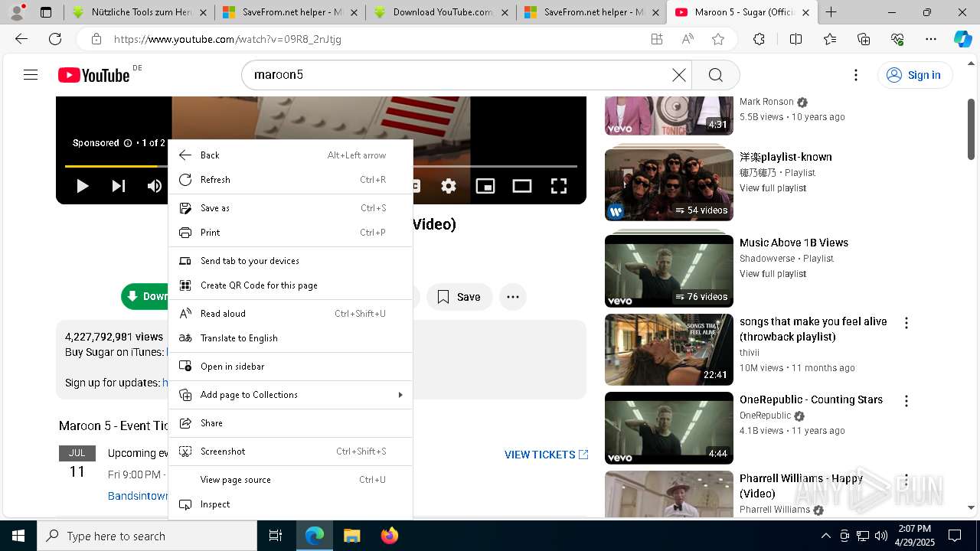Open the split screen browser icon

tap(795, 39)
